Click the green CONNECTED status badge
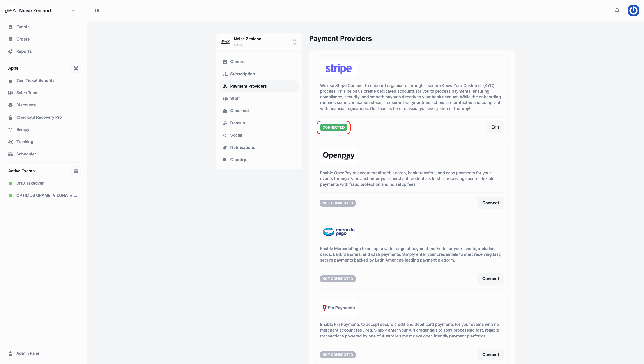This screenshot has width=644, height=364. [333, 127]
